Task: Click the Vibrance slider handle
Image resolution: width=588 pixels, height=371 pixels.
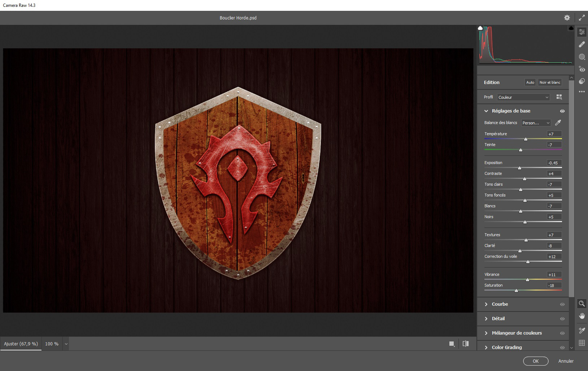Action: (x=527, y=279)
